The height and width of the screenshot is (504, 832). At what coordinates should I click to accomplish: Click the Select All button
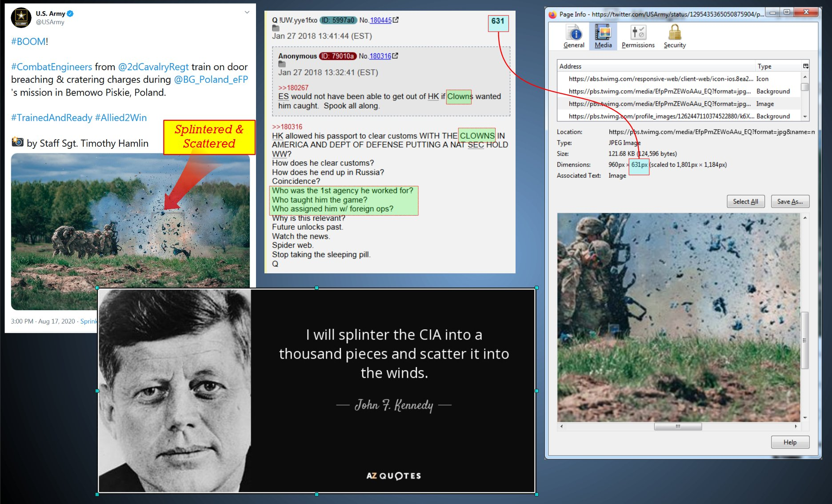[x=745, y=201]
